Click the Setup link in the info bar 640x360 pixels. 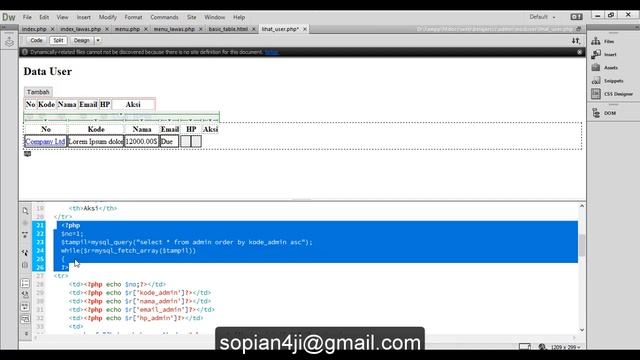[272, 52]
